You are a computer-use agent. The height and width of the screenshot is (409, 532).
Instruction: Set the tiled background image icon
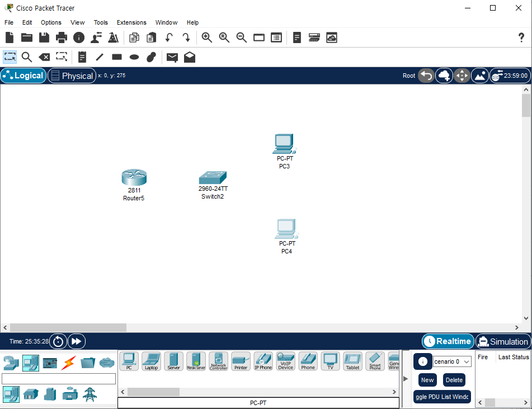[480, 76]
